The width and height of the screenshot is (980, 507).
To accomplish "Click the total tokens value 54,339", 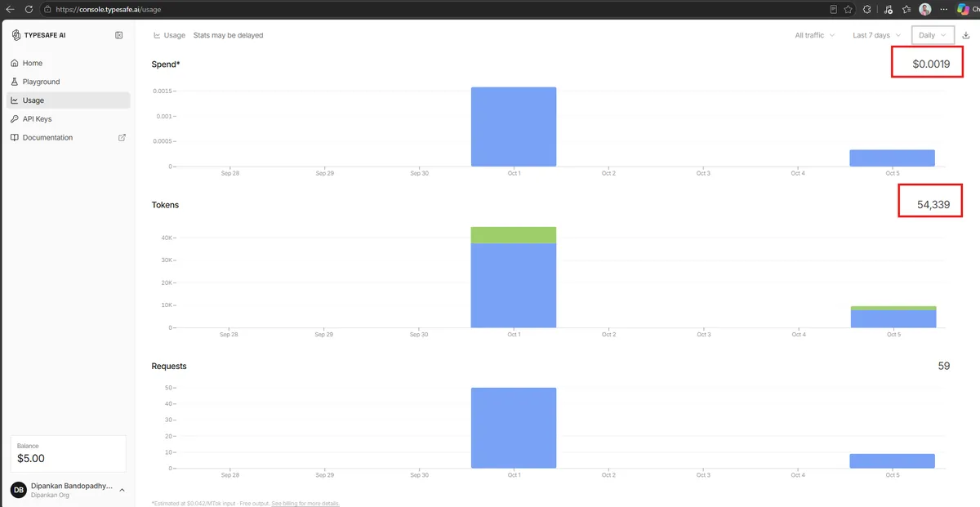I will 933,205.
